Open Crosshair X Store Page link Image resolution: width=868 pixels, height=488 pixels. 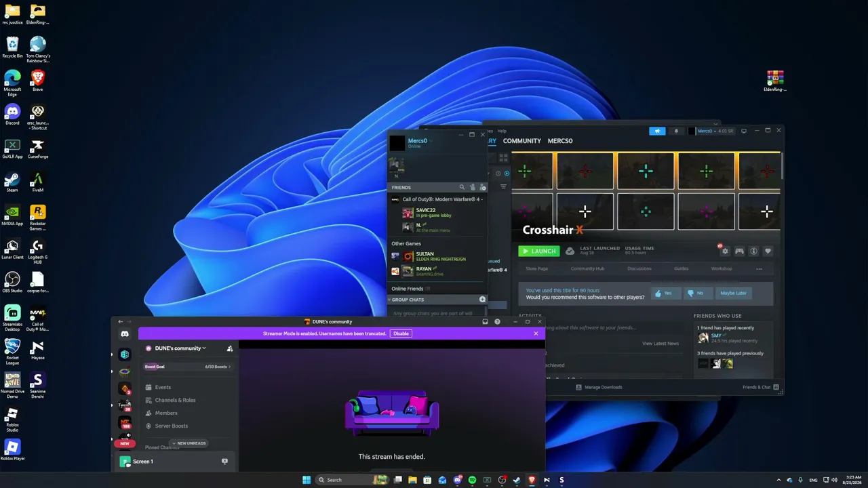(x=536, y=268)
